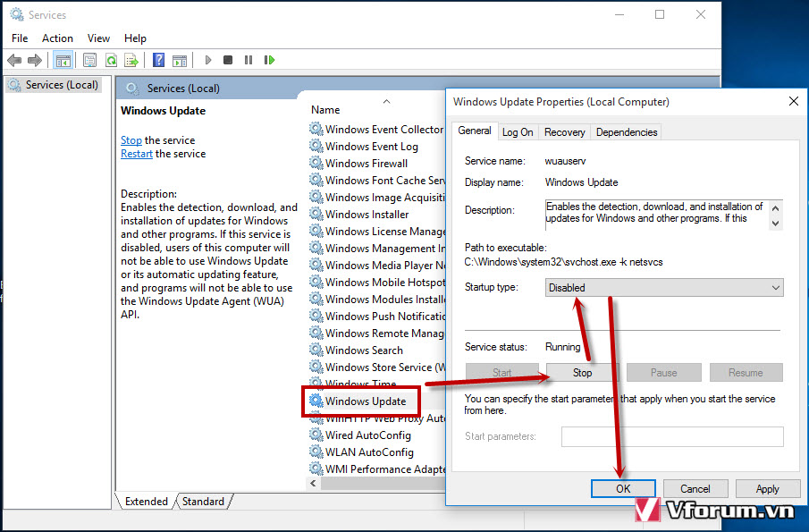Open the View menu

tap(98, 38)
